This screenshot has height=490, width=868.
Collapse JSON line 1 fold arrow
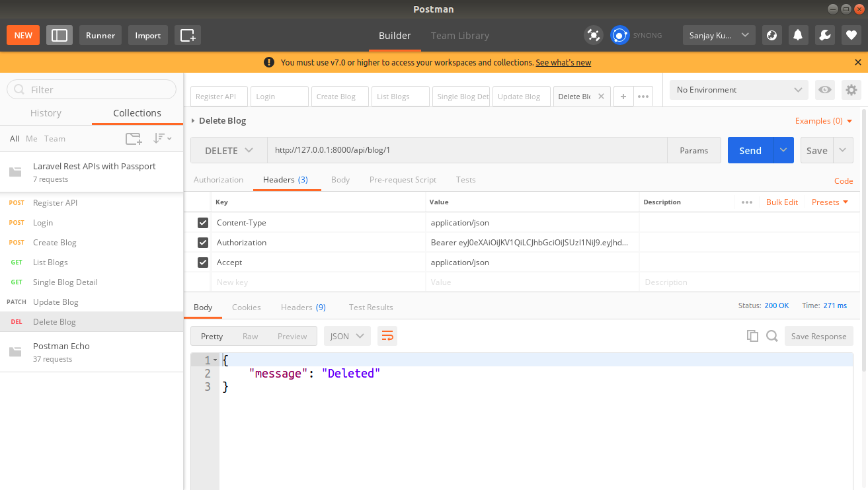[x=215, y=360]
